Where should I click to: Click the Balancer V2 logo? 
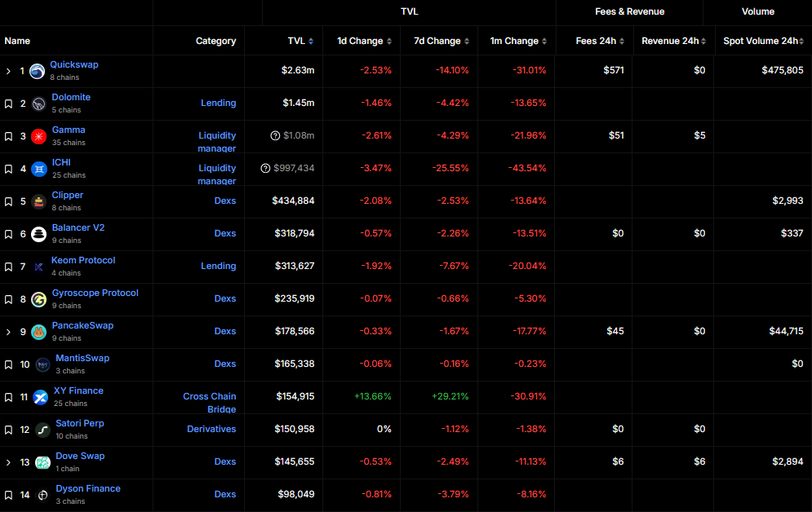[x=39, y=234]
